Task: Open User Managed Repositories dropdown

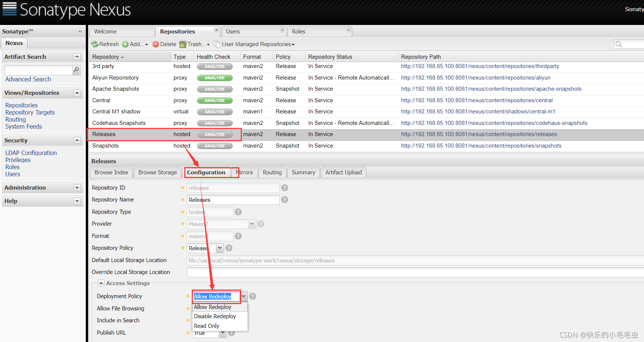Action: coord(254,44)
